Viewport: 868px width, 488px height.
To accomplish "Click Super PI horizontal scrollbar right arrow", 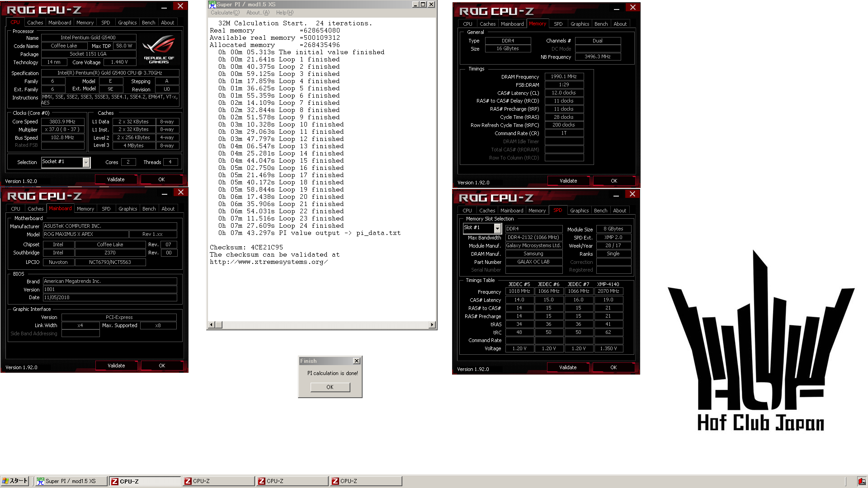I will [432, 325].
